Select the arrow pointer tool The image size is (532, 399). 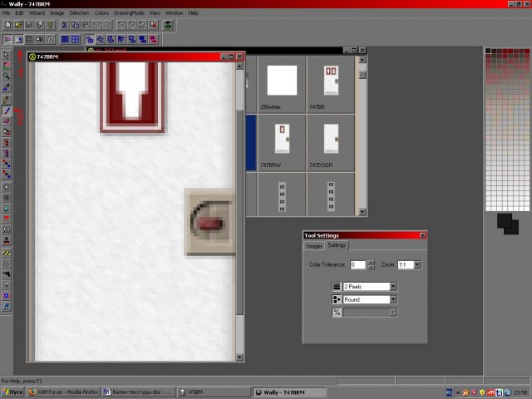point(7,56)
